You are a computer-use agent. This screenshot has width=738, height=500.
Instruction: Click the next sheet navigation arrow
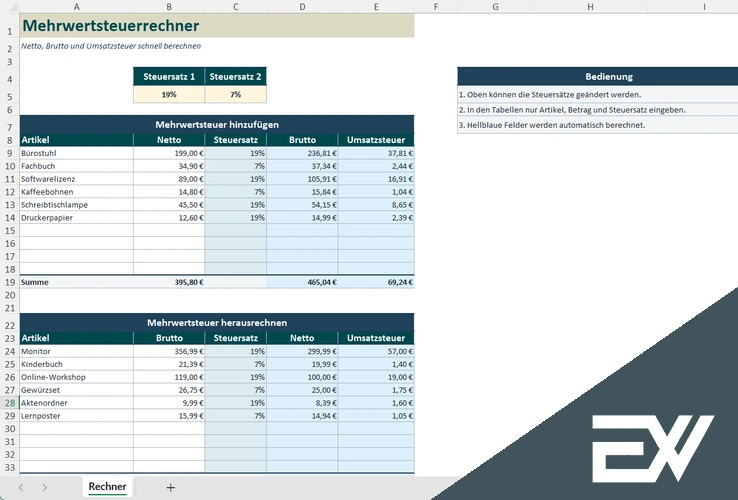point(45,487)
